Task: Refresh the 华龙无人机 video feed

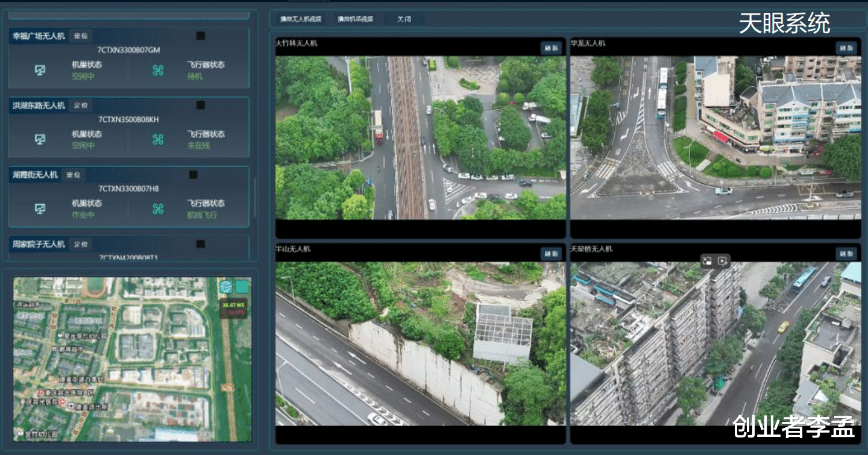Action: [x=846, y=48]
